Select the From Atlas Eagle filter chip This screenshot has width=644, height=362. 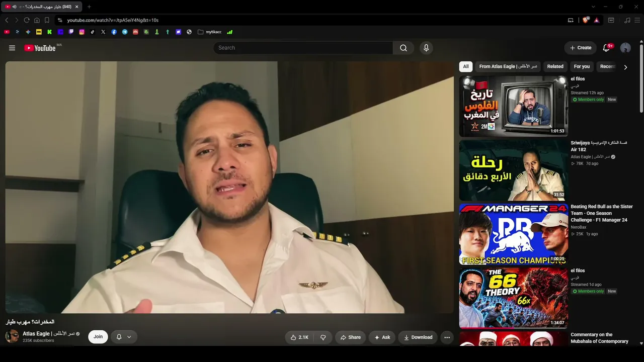pyautogui.click(x=508, y=66)
